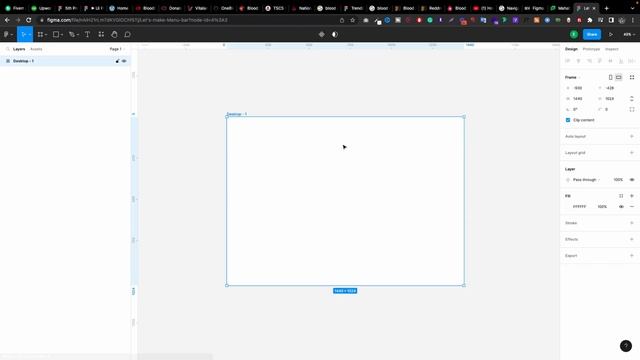This screenshot has height=360, width=640.
Task: Select the Frame tool
Action: pos(40,35)
